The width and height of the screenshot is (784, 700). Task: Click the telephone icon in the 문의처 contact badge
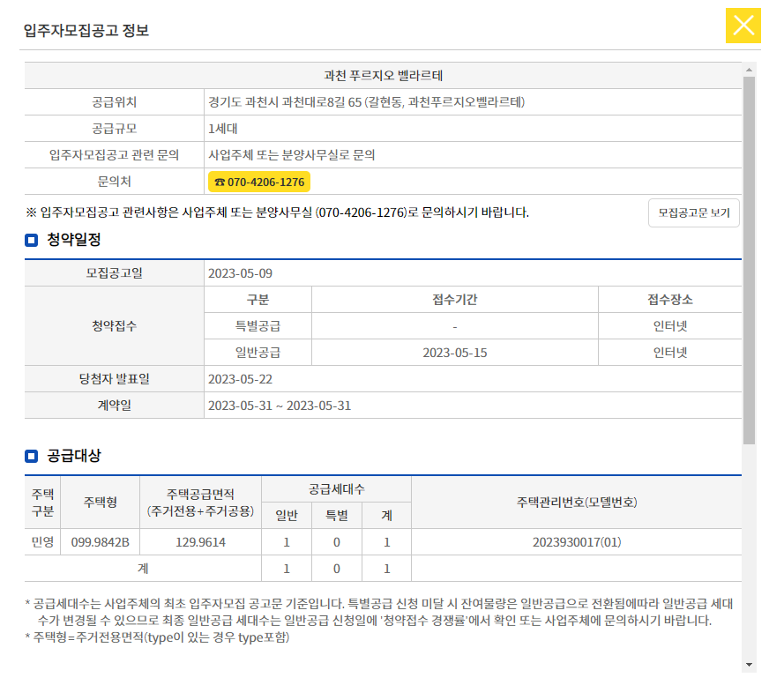pyautogui.click(x=220, y=181)
